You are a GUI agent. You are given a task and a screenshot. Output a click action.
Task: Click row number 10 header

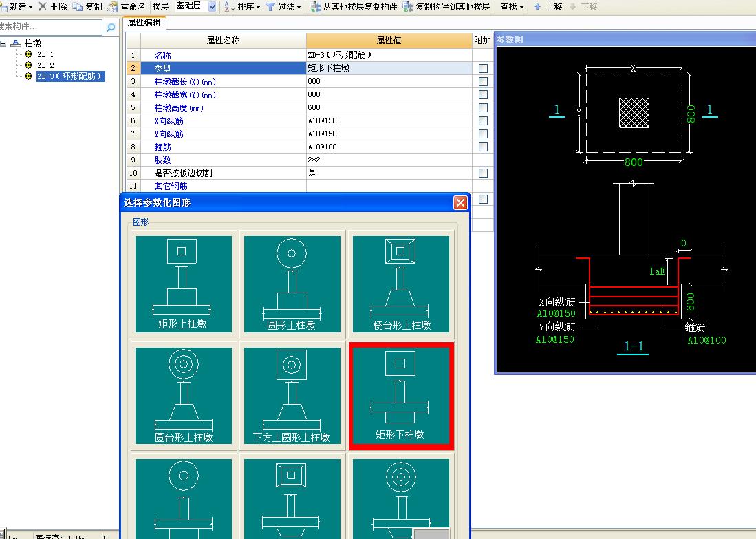133,173
